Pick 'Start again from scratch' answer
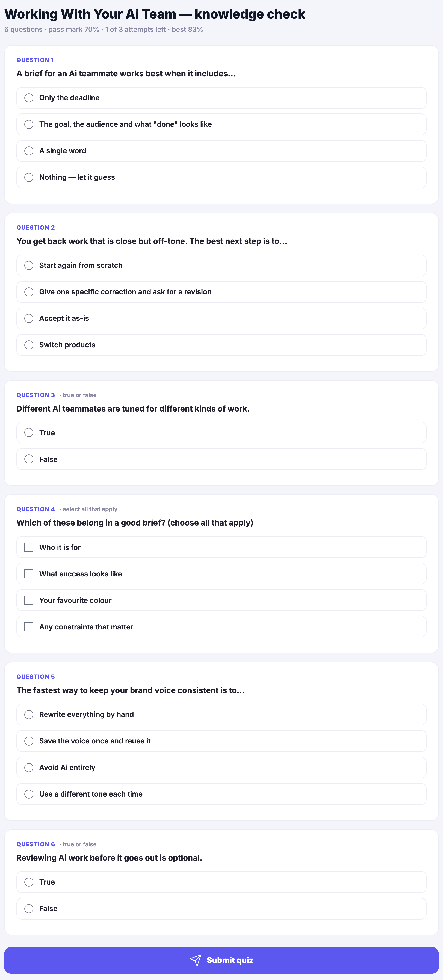 click(x=221, y=265)
